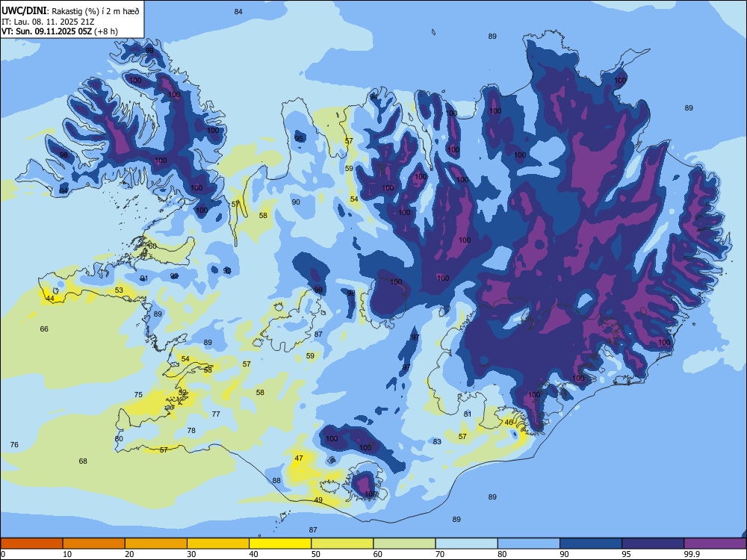Click the '70' tick label on the color scale
This screenshot has width=747, height=560.
[440, 554]
